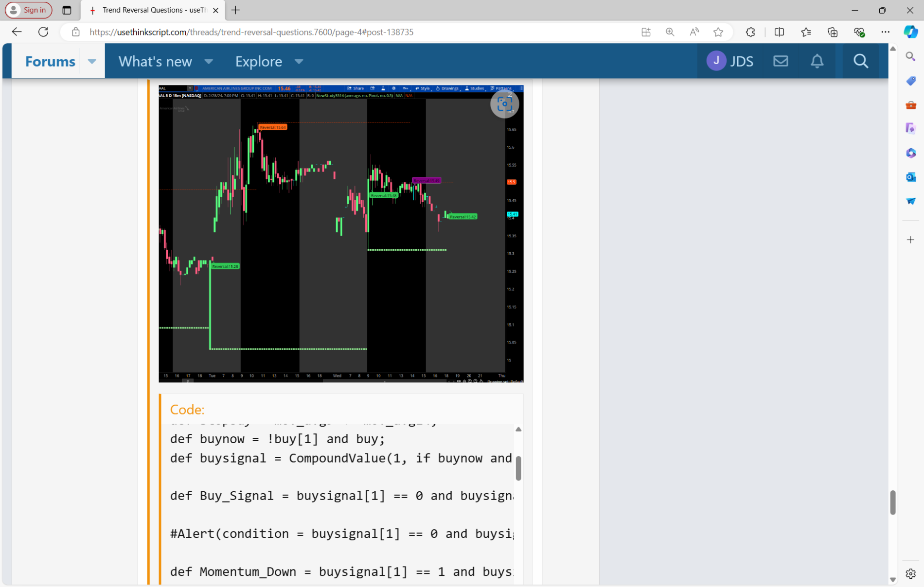The width and height of the screenshot is (924, 587).
Task: Open the inbox envelope conversations
Action: 781,61
